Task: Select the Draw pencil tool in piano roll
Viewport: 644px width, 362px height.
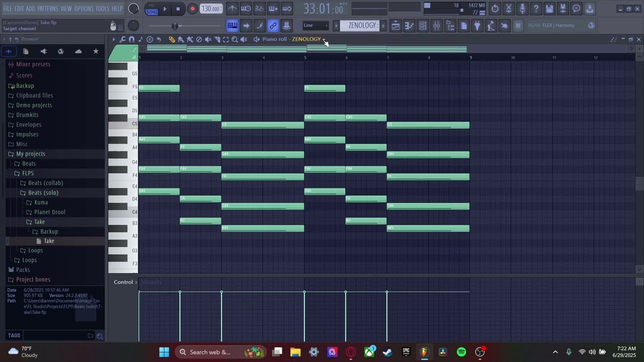Action: (172, 39)
